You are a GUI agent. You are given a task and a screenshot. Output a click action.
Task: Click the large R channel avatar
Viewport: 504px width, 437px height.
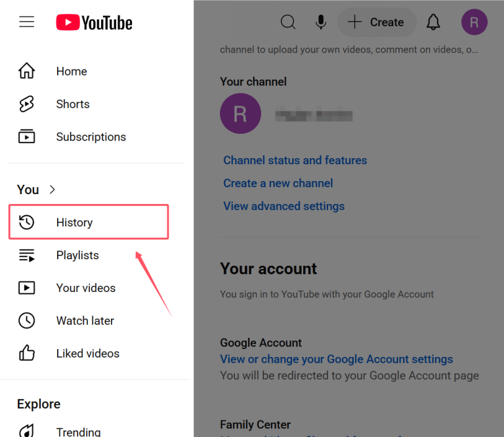(240, 114)
